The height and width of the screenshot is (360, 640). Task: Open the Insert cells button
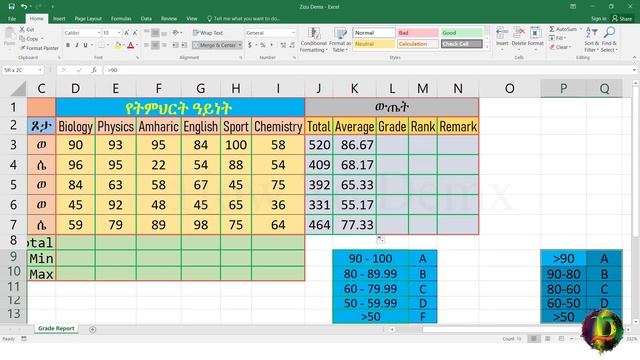click(x=502, y=38)
